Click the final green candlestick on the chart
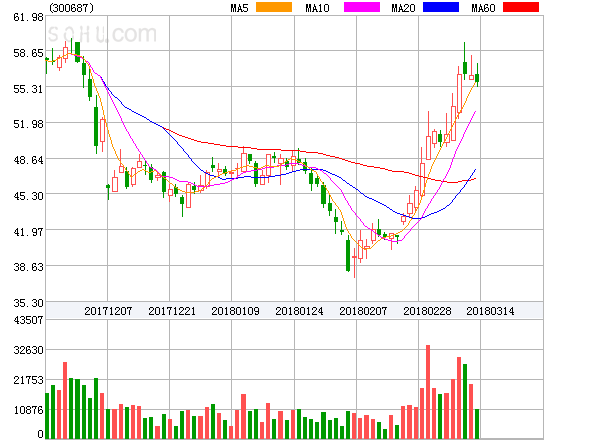 pyautogui.click(x=477, y=77)
